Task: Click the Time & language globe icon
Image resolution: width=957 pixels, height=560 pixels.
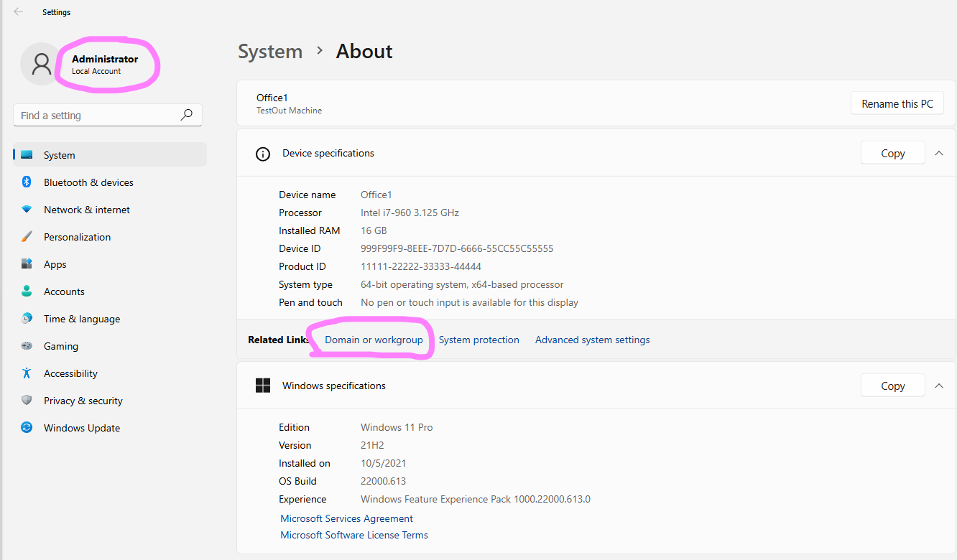Action: click(27, 319)
